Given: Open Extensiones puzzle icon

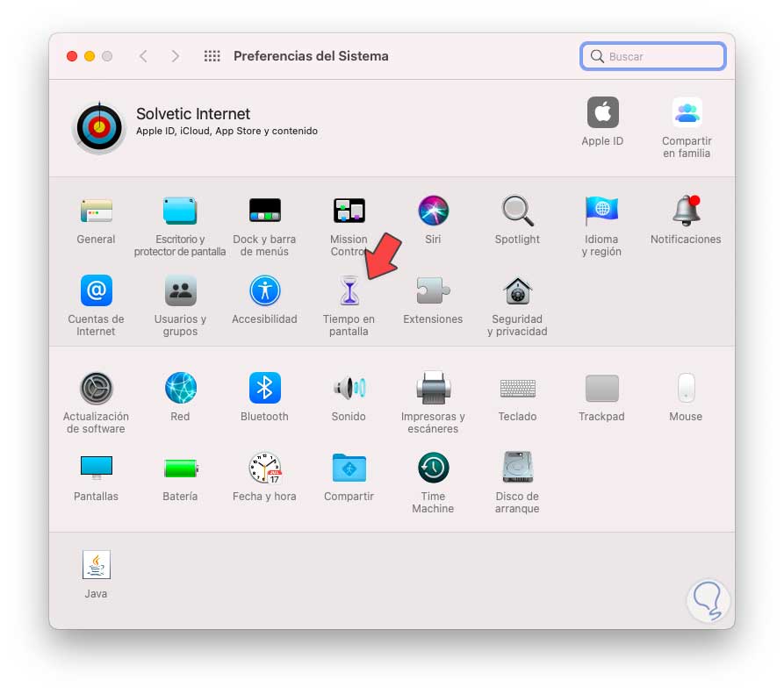Looking at the screenshot, I should tap(433, 290).
